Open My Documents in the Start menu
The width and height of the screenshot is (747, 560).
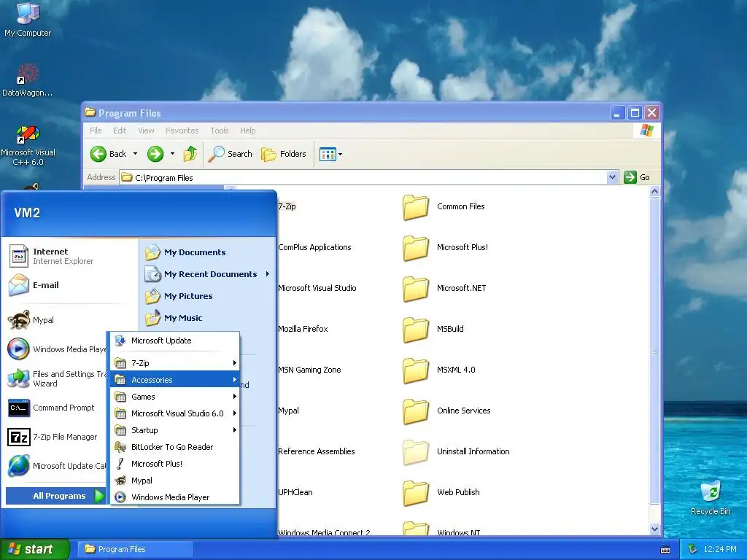click(208, 252)
